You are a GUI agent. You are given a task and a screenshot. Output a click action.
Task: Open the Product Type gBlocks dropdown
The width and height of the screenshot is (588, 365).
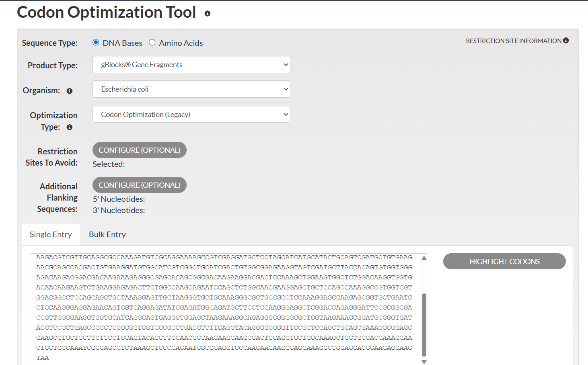191,65
